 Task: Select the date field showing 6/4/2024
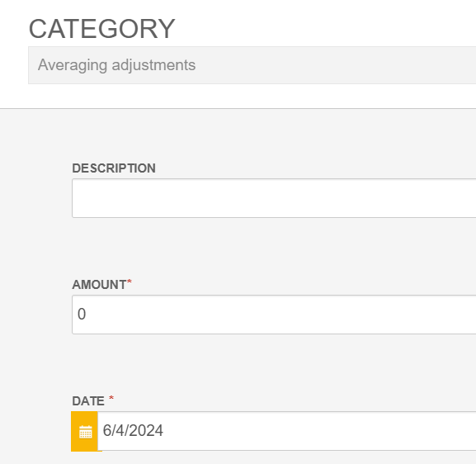pyautogui.click(x=286, y=431)
